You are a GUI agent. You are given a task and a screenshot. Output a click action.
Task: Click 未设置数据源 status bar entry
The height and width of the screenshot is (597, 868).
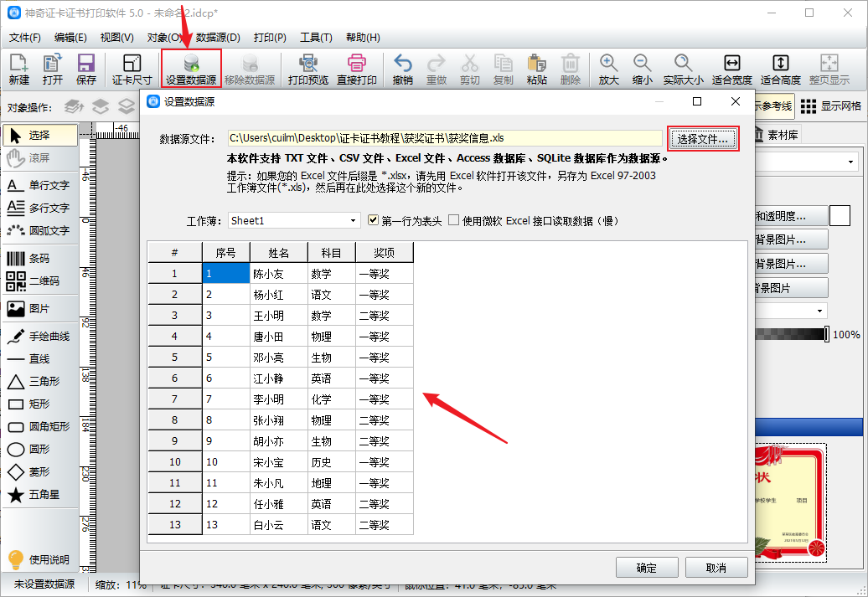coord(44,584)
